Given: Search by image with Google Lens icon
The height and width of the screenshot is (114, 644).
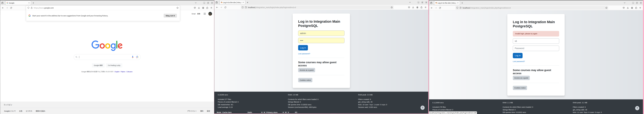Looking at the screenshot, I should click(137, 57).
